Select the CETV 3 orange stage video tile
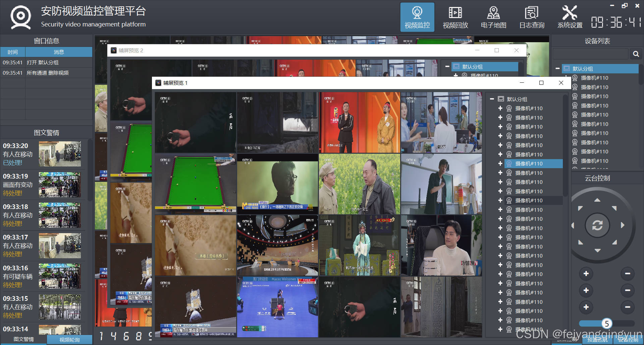644x345 pixels. pos(360,123)
